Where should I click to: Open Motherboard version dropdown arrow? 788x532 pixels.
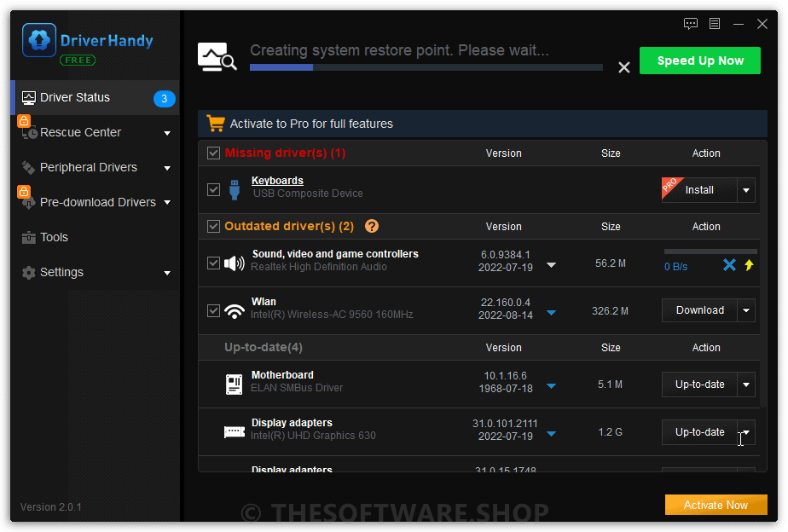tap(551, 386)
